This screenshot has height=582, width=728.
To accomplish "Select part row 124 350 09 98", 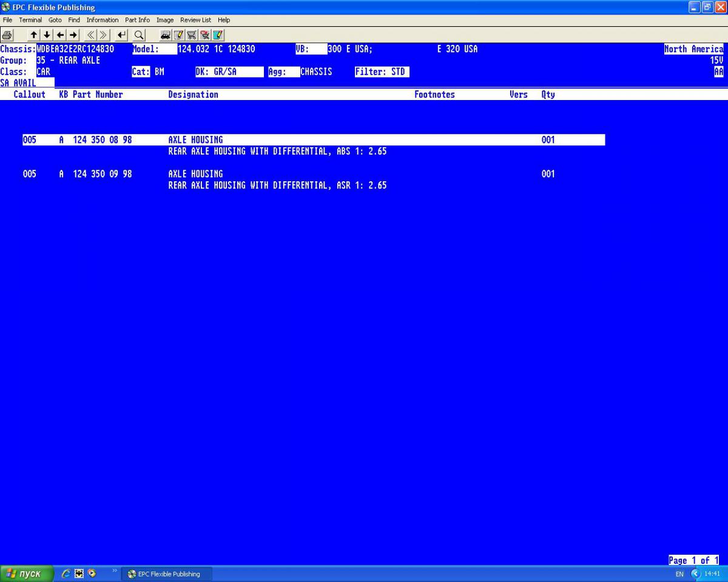I will point(314,174).
